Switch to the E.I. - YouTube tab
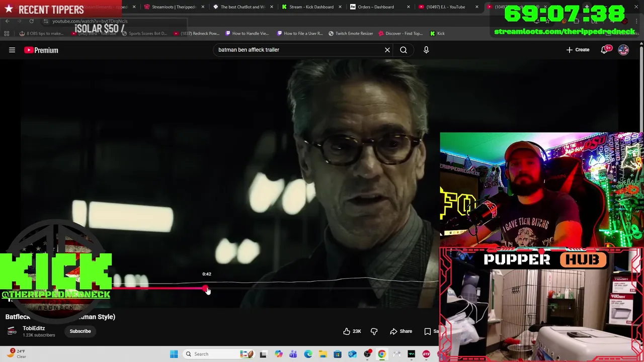The width and height of the screenshot is (644, 362). click(445, 7)
